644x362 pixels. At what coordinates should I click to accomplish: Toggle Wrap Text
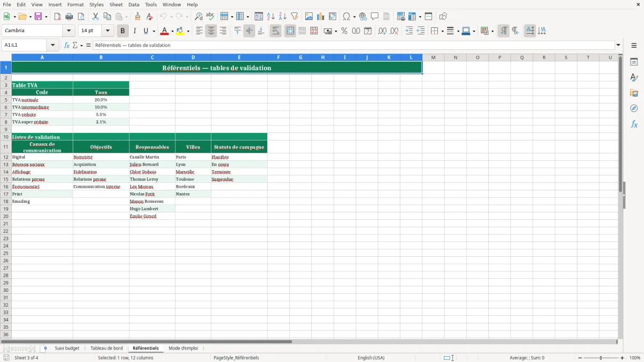275,31
